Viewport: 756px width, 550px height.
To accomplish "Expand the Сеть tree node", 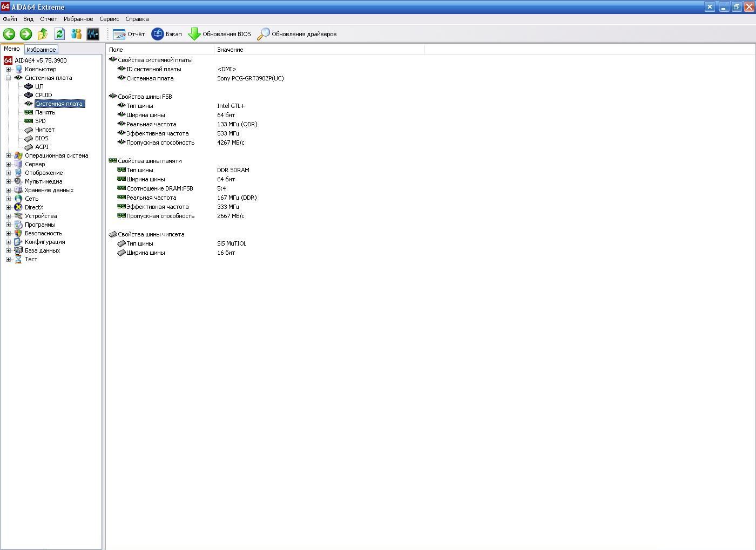I will click(8, 199).
